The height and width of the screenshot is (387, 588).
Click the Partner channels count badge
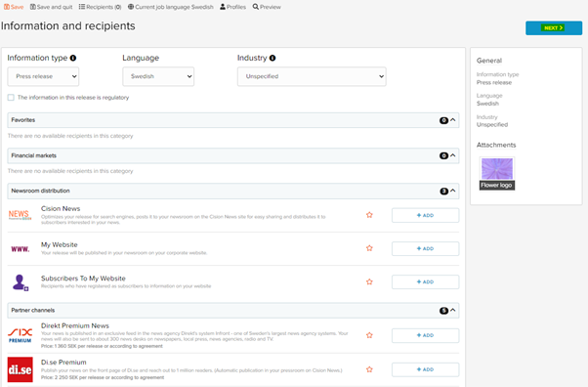tap(443, 311)
